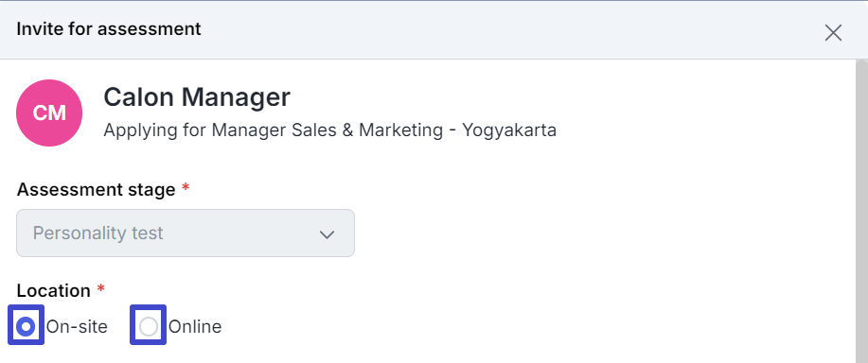Click the red asterisk beside Location
Image resolution: width=868 pixels, height=363 pixels.
coord(100,288)
